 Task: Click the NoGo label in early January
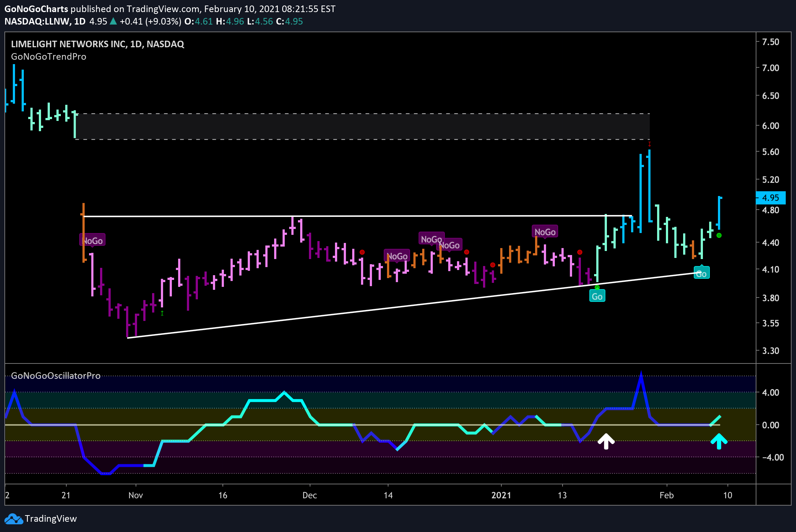coord(545,232)
